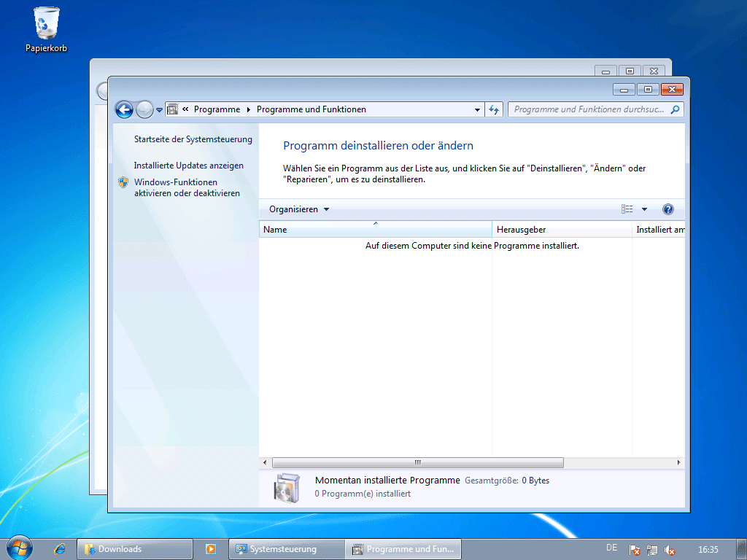Click scroll right arrow on horizontal scrollbar

[679, 462]
